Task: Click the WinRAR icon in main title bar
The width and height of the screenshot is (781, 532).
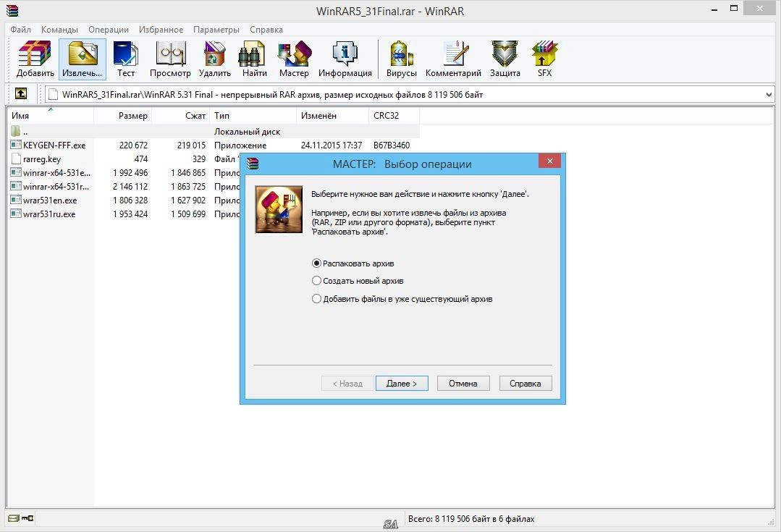Action: click(12, 10)
